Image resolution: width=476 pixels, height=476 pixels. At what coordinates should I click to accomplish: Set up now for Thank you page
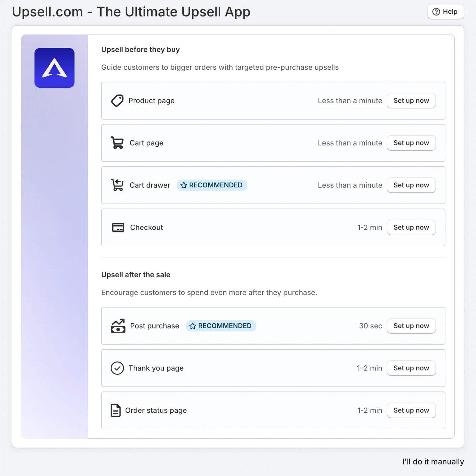pyautogui.click(x=411, y=368)
